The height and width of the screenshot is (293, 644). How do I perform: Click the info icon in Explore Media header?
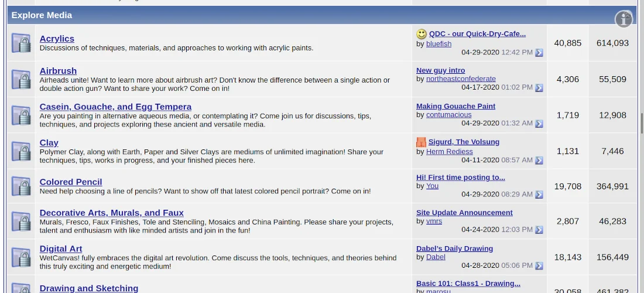(624, 19)
